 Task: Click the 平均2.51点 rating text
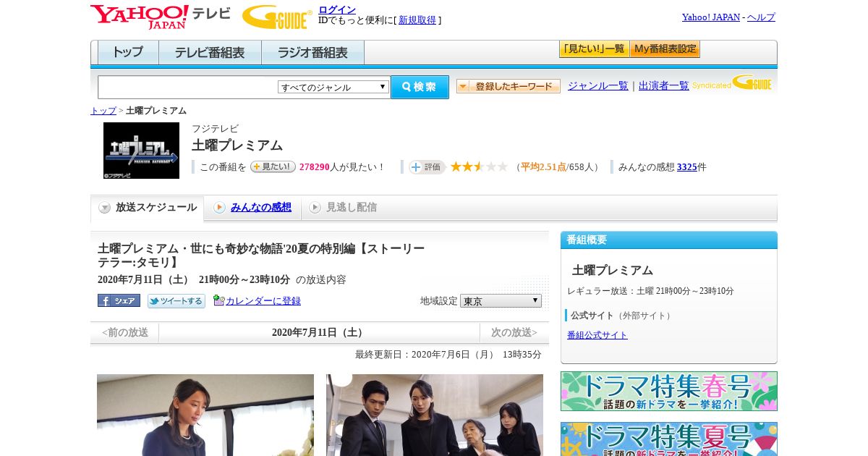544,166
